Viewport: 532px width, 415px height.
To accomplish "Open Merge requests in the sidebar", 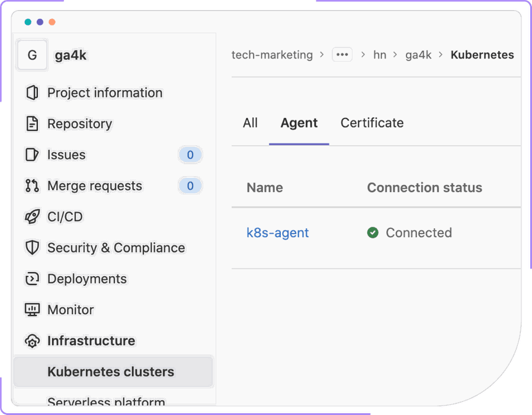I will point(95,186).
